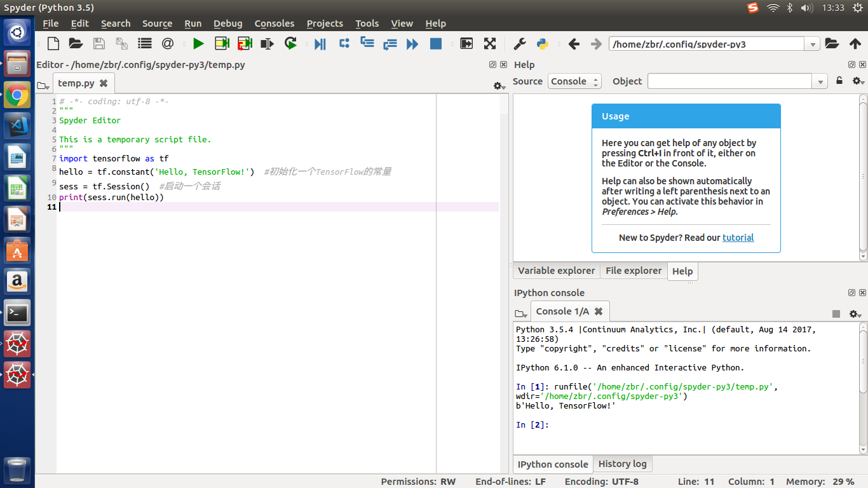Create a new file with the blank-page icon
This screenshot has height=488, width=868.
point(53,43)
